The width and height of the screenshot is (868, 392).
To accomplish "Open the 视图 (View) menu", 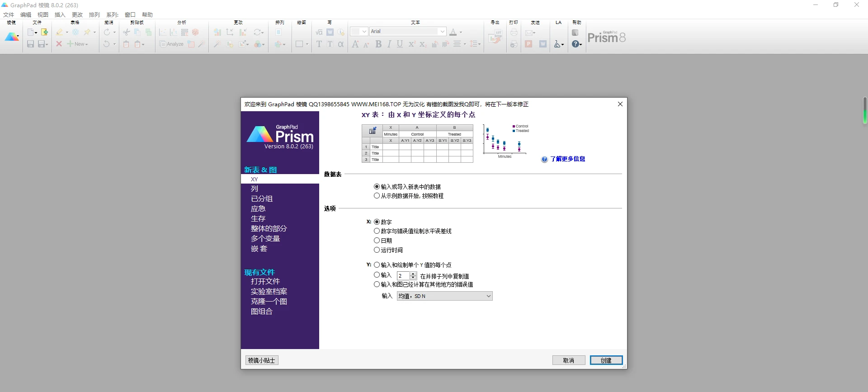I will coord(43,14).
